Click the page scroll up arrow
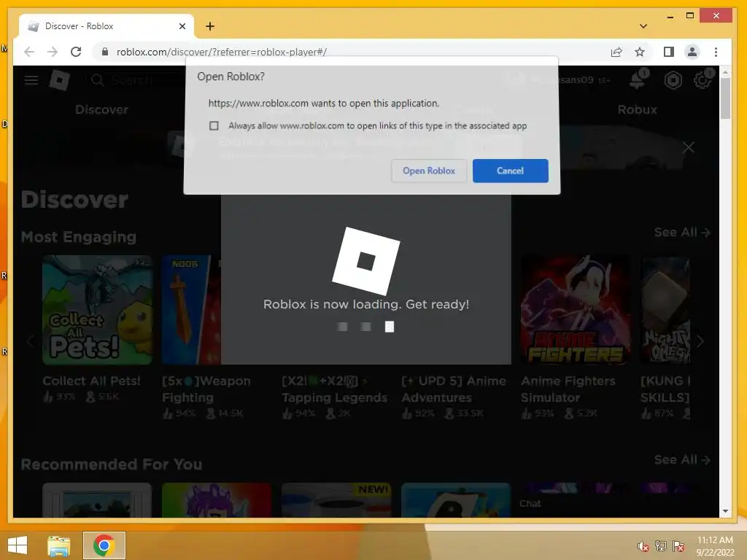Viewport: 747px width, 560px height. tap(725, 72)
